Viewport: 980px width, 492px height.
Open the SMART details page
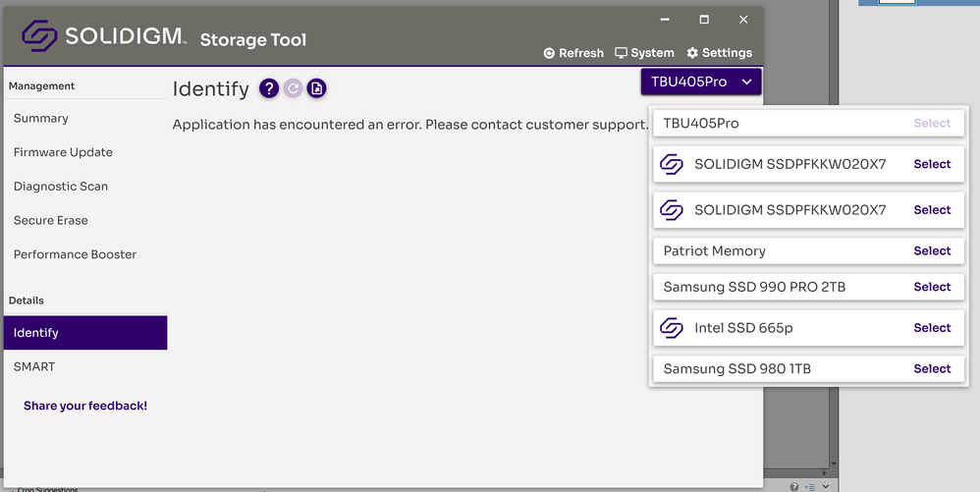tap(34, 367)
